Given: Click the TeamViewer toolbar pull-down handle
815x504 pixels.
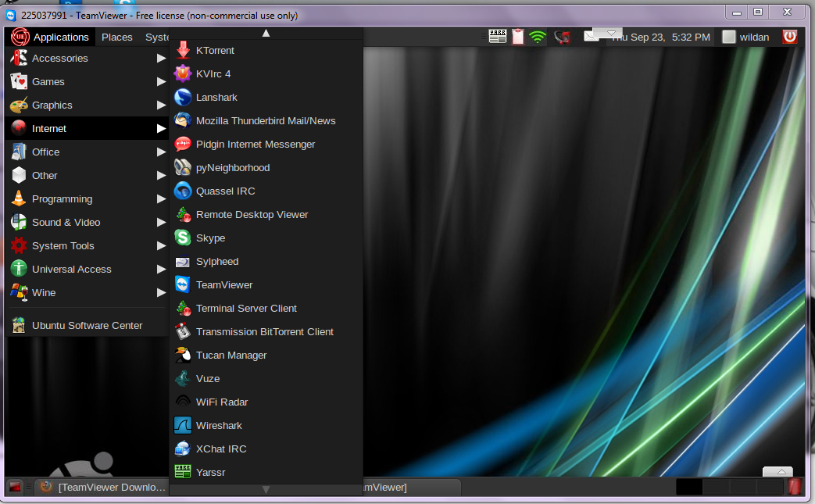Looking at the screenshot, I should pos(608,33).
